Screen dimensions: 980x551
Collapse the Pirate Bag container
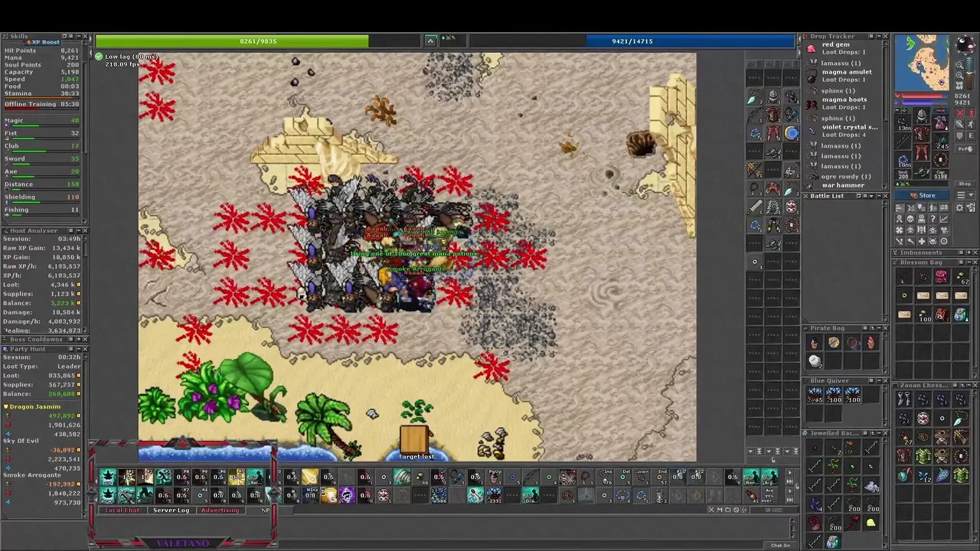pyautogui.click(x=879, y=328)
